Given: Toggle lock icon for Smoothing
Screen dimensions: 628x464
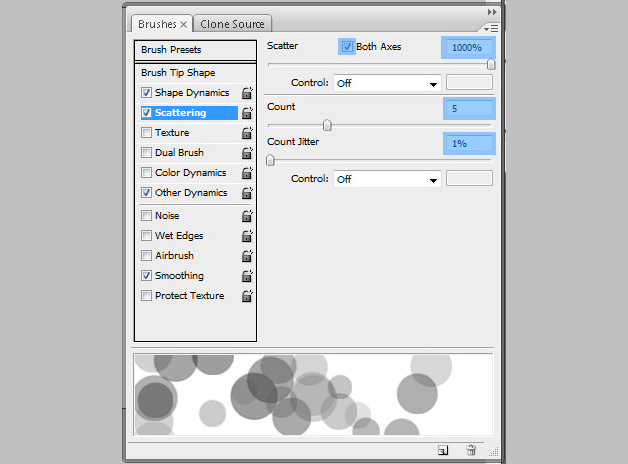Looking at the screenshot, I should tap(247, 276).
